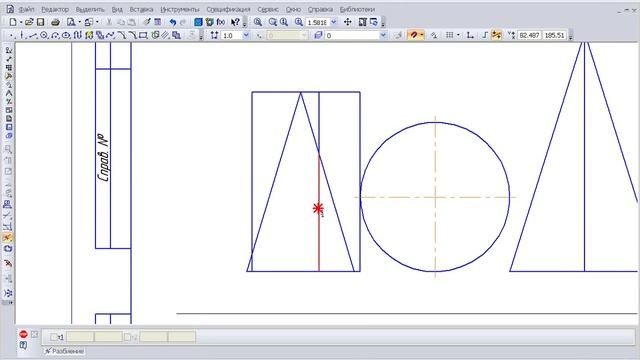Click the Cut scissors icon
This screenshot has width=640, height=360.
(109, 22)
